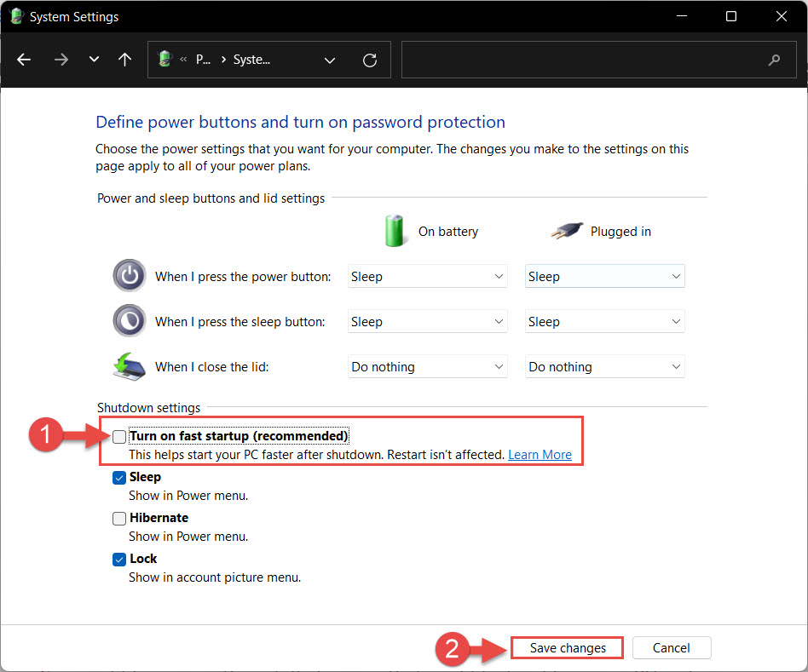The height and width of the screenshot is (672, 808).
Task: Open close lid Plugged in dropdown
Action: (605, 366)
